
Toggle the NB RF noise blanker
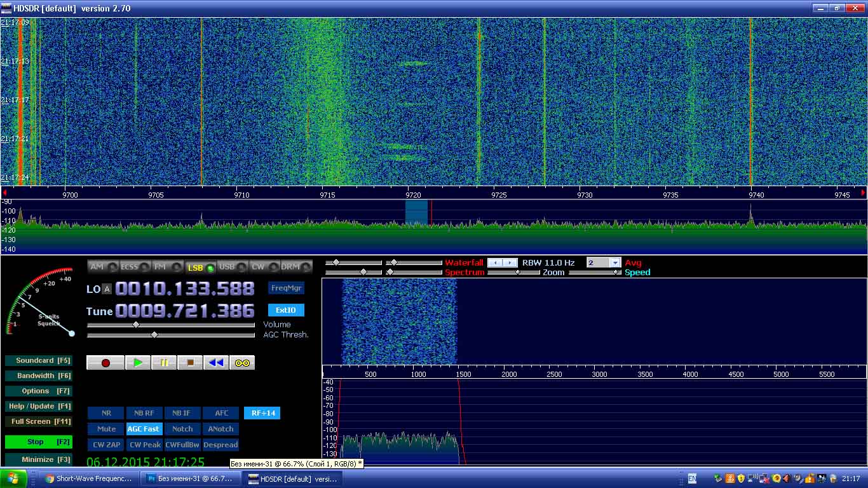pyautogui.click(x=144, y=413)
